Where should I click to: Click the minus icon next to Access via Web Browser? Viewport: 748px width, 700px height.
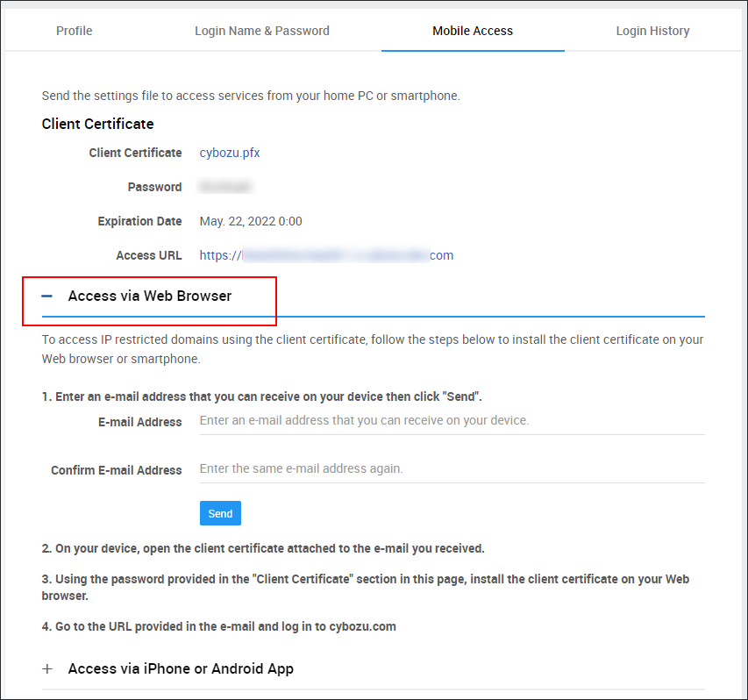[x=46, y=296]
